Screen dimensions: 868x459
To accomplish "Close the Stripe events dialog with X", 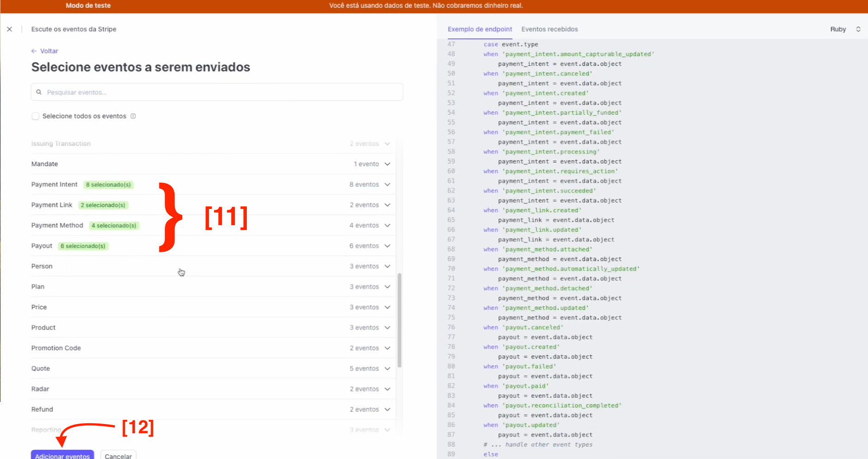I will pyautogui.click(x=10, y=29).
